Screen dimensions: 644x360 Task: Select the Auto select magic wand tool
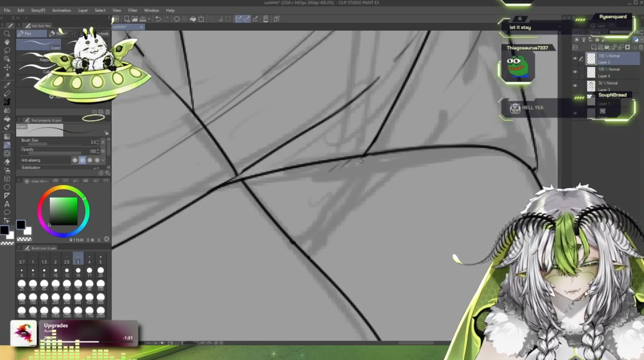coord(7,76)
